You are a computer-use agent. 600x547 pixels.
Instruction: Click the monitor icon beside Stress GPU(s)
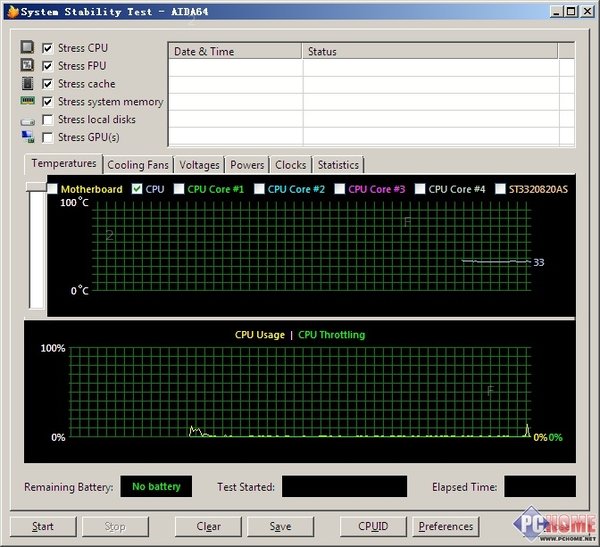(x=28, y=137)
